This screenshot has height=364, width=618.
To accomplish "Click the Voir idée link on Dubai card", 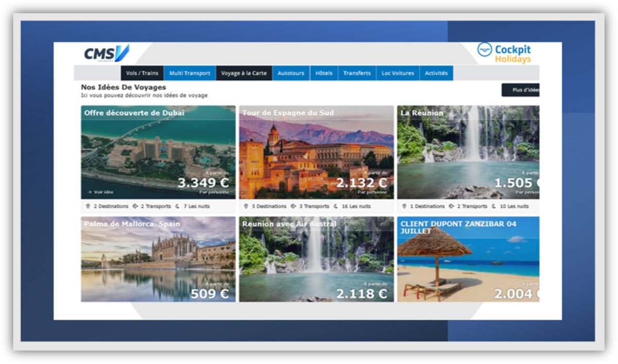I will 100,192.
